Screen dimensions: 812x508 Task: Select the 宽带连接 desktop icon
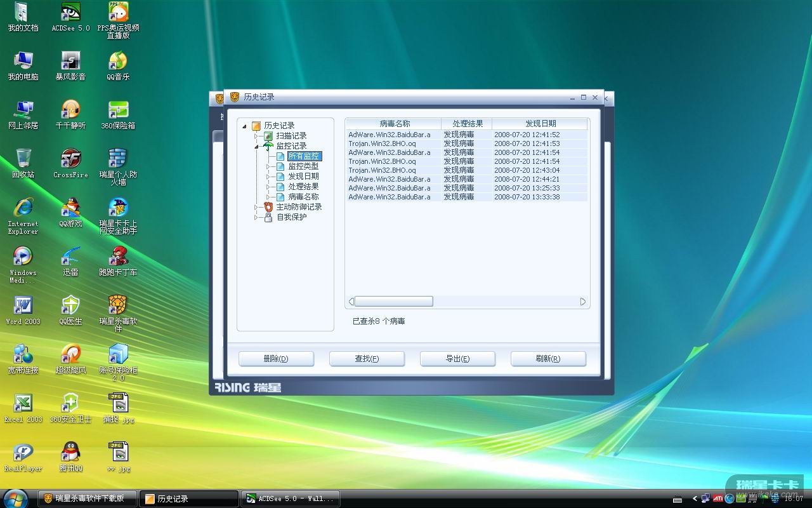pos(23,359)
